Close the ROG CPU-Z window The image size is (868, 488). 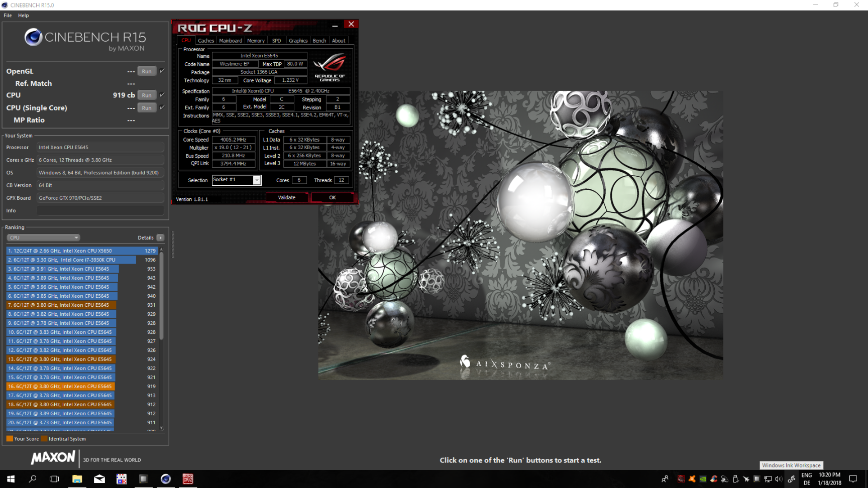(351, 24)
